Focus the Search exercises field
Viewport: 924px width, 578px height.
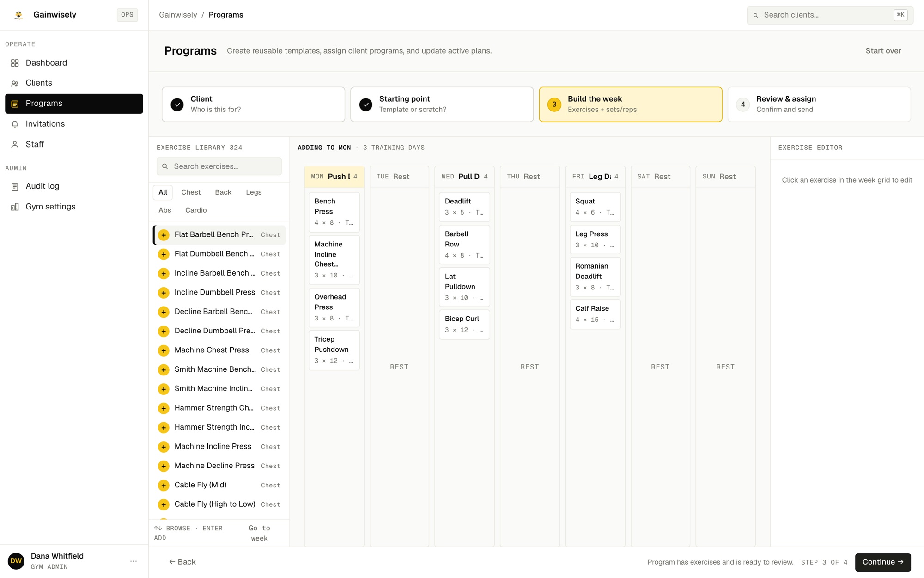click(x=219, y=166)
